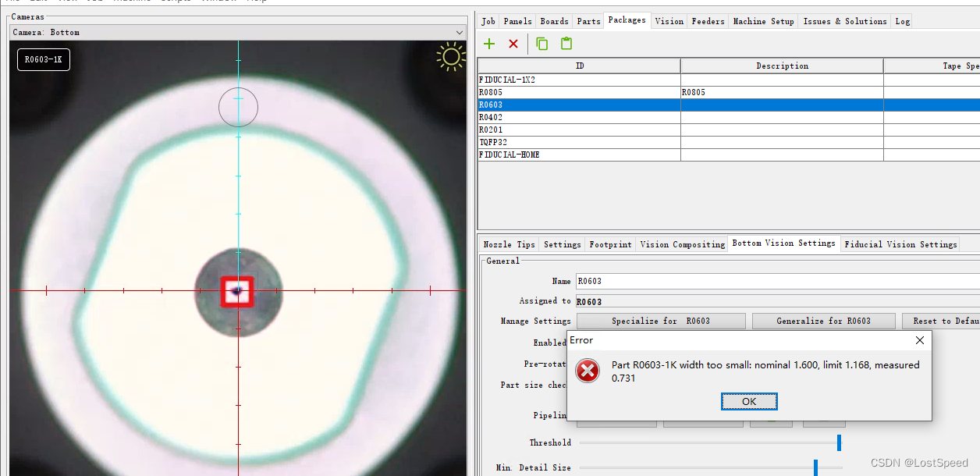Viewport: 980px width, 476px height.
Task: Open Issues & Solutions tab
Action: pos(845,21)
